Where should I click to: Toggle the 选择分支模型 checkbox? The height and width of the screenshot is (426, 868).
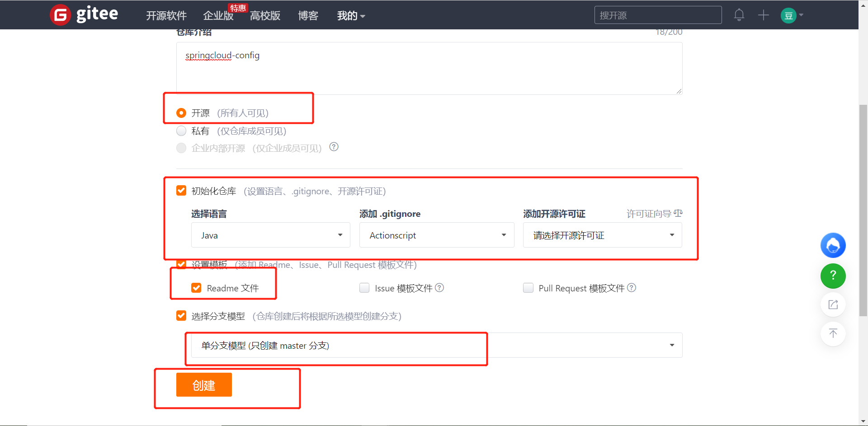181,315
